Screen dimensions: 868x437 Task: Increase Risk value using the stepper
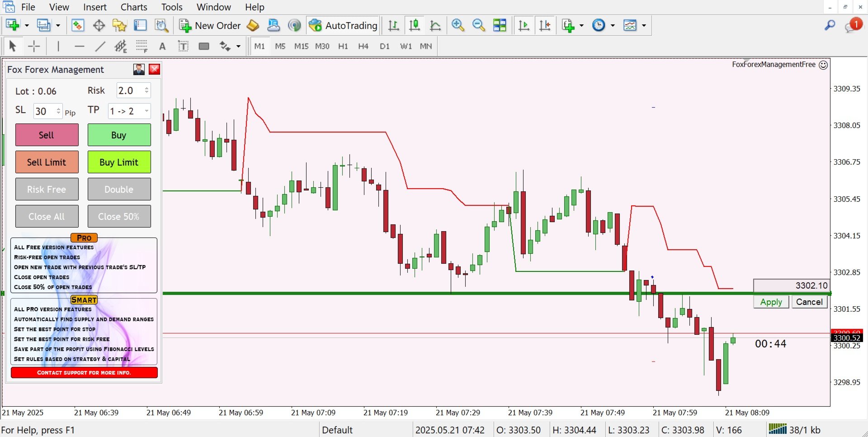[146, 88]
